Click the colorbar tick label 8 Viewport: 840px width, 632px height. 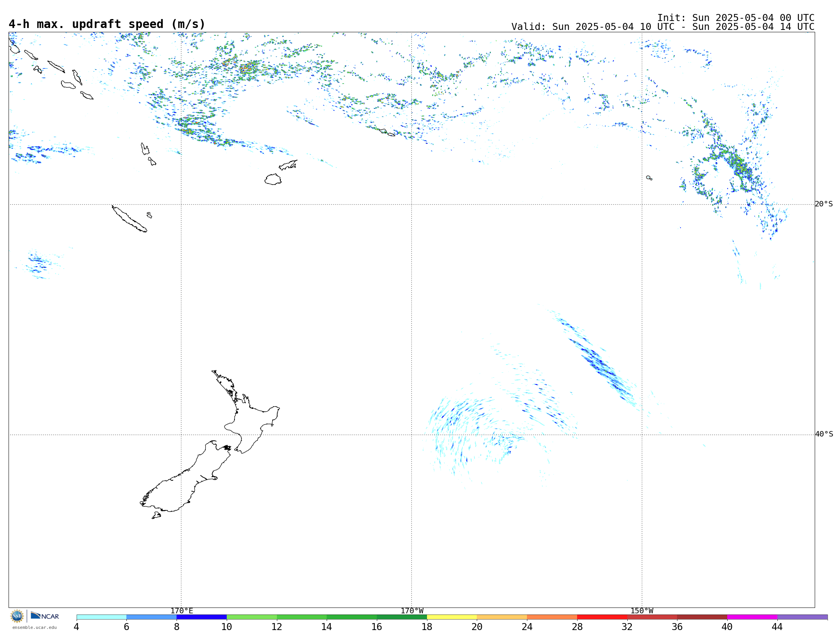177,627
